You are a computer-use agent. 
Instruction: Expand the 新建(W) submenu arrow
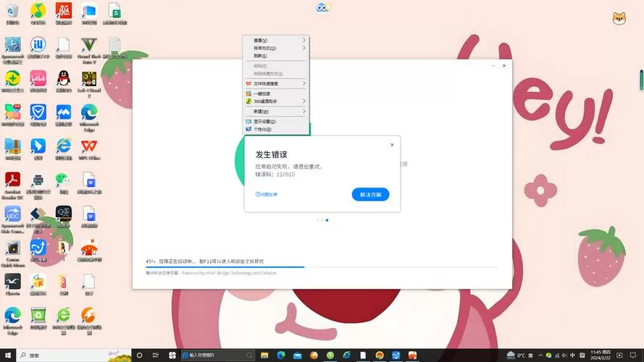(x=304, y=111)
